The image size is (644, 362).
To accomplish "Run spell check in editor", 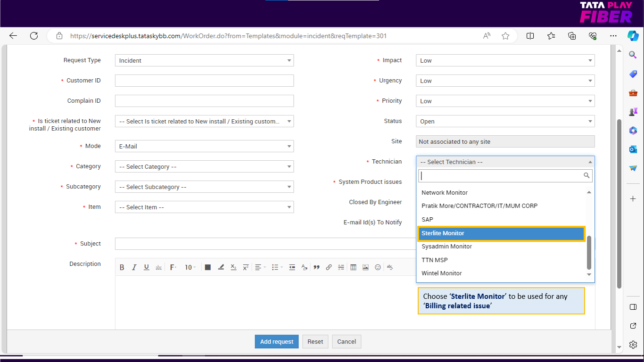I will [390, 267].
